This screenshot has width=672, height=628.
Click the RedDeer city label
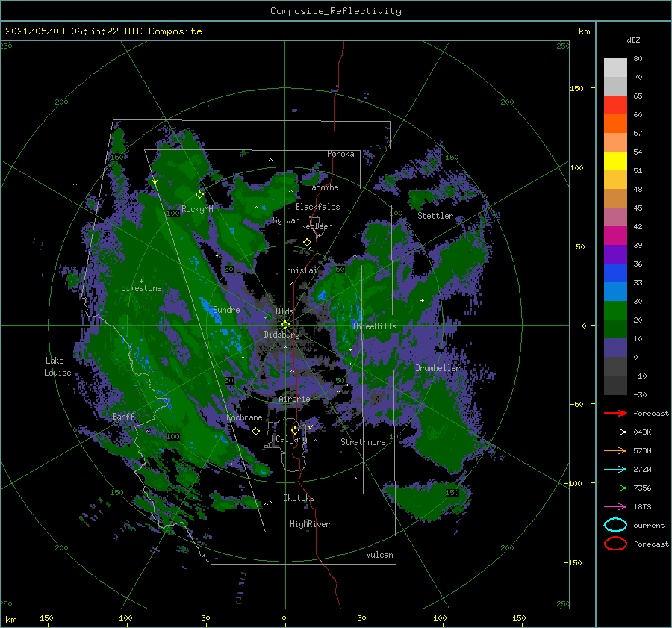coord(317,226)
